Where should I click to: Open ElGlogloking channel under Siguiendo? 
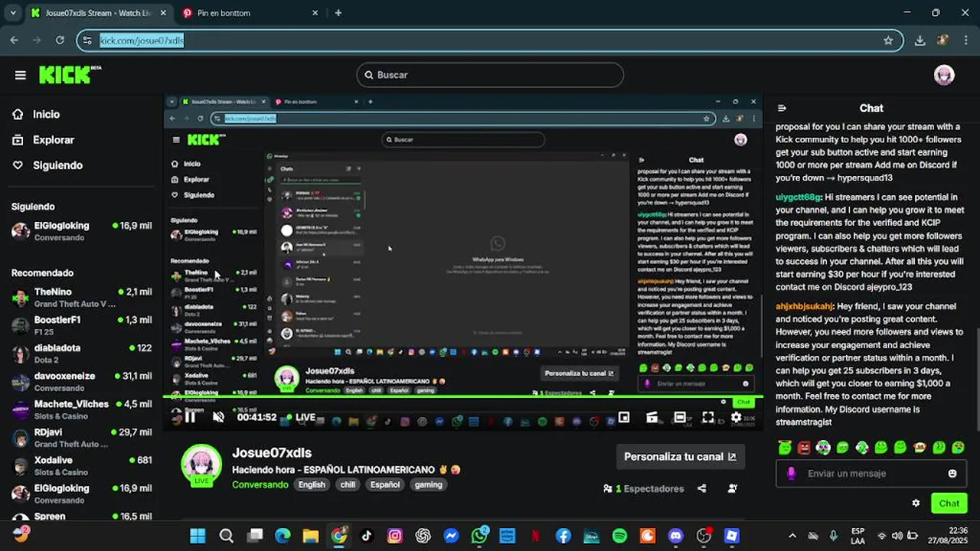(81, 231)
